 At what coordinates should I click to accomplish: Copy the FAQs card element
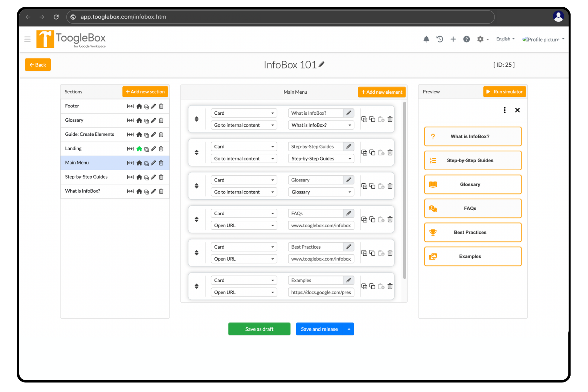point(372,219)
